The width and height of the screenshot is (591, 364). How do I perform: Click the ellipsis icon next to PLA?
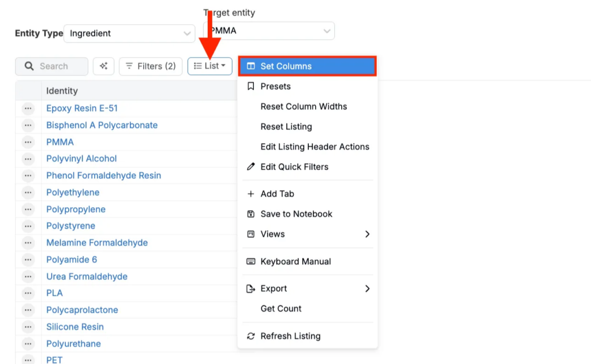pos(28,293)
